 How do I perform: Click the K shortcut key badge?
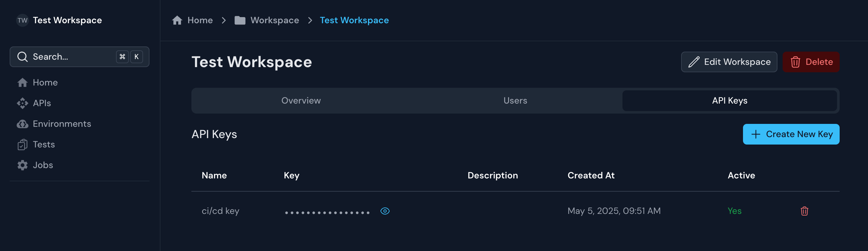(137, 57)
